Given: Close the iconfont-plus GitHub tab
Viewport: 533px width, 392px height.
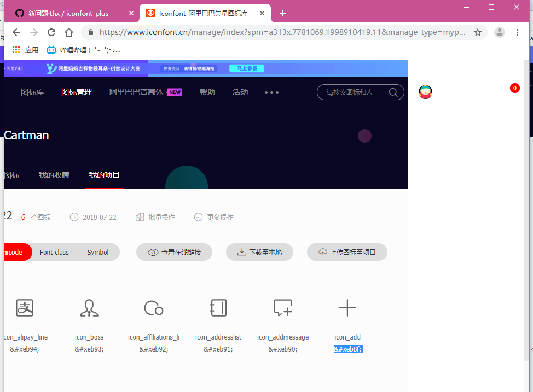Looking at the screenshot, I should 131,13.
